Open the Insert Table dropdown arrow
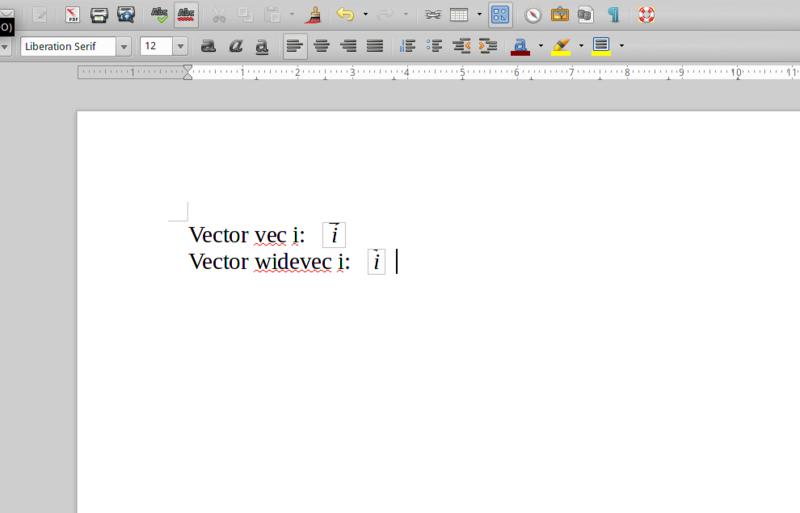Viewport: 800px width, 513px height. (479, 15)
